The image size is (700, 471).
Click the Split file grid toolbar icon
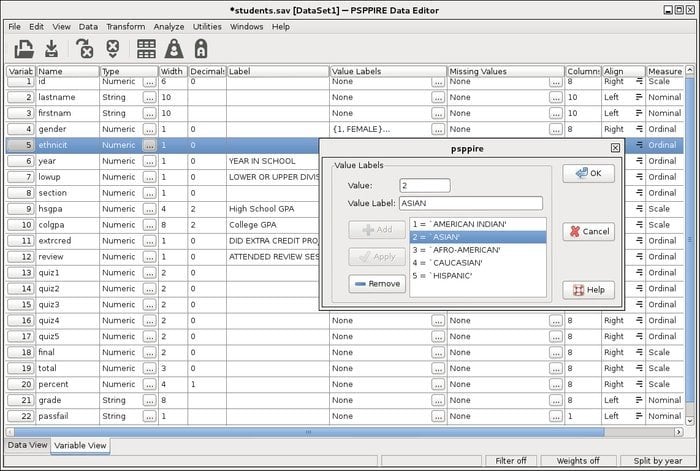(x=146, y=49)
